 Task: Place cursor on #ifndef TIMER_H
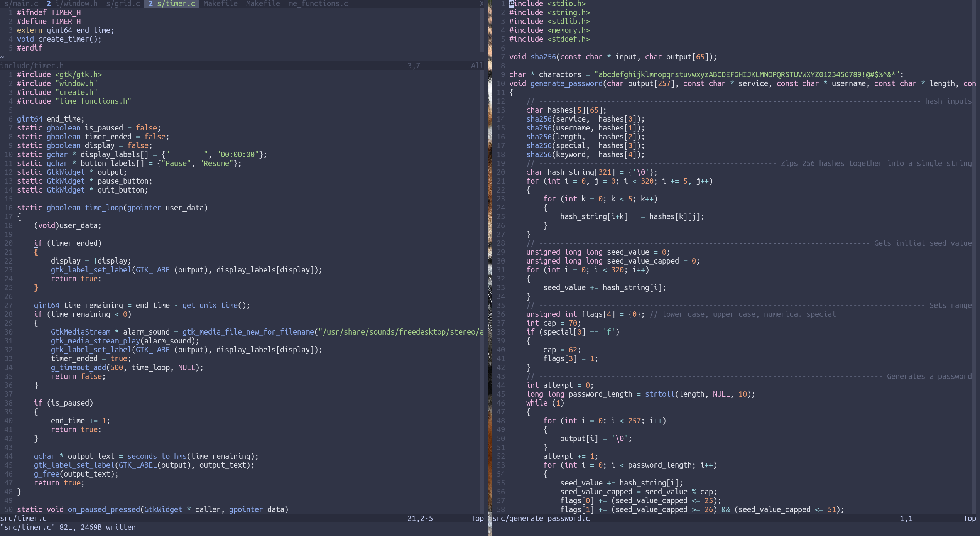tap(49, 12)
